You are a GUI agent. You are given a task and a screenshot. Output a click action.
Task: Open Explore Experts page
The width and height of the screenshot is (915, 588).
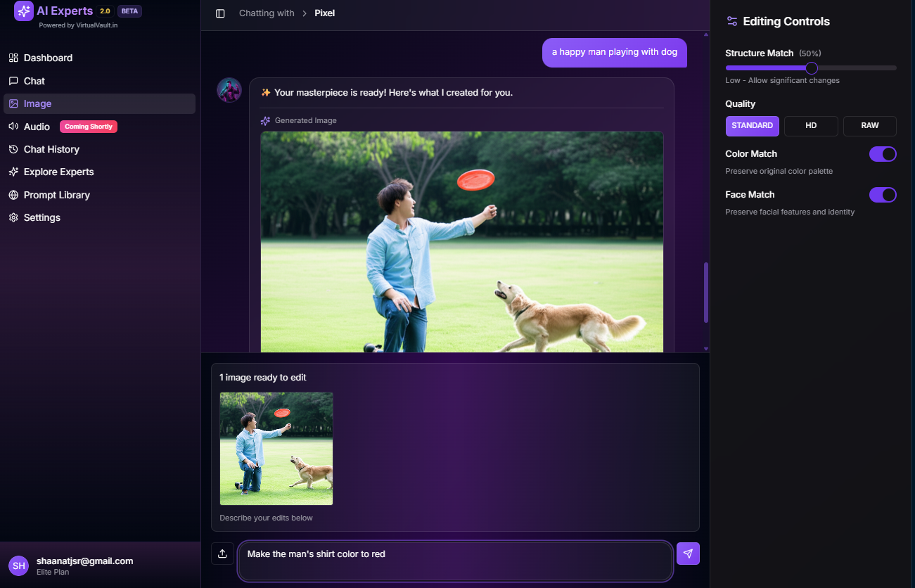pyautogui.click(x=58, y=172)
